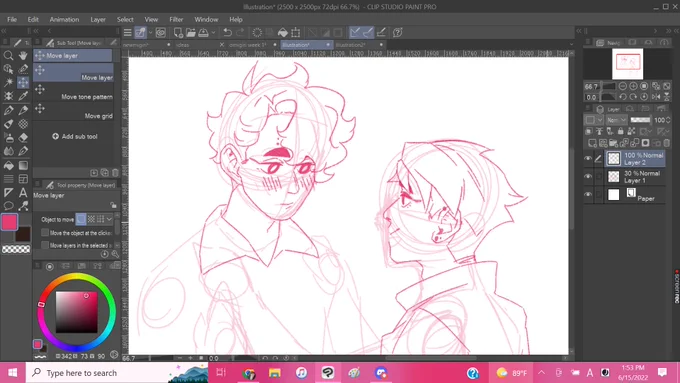This screenshot has height=383, width=680.
Task: Close the 'ideas' document tab
Action: 222,45
